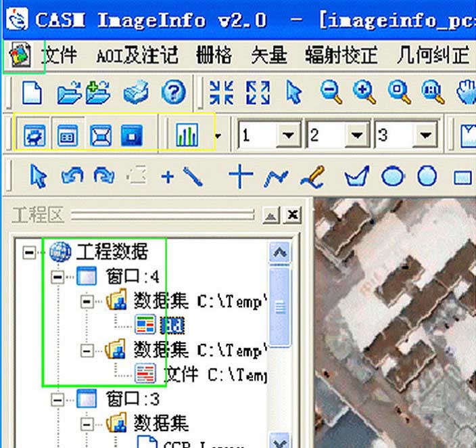Collapse the 窗口:3 tree node
Screen dimensions: 476x448
point(57,399)
